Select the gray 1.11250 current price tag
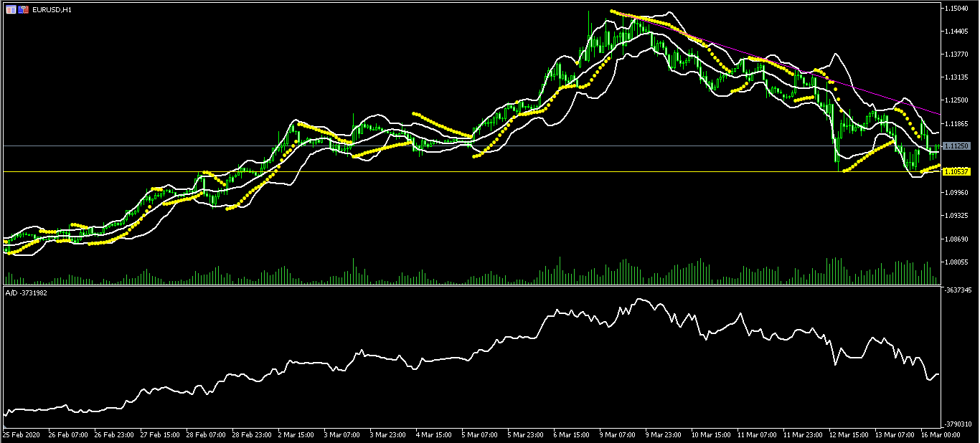The height and width of the screenshot is (443, 980). (x=957, y=146)
